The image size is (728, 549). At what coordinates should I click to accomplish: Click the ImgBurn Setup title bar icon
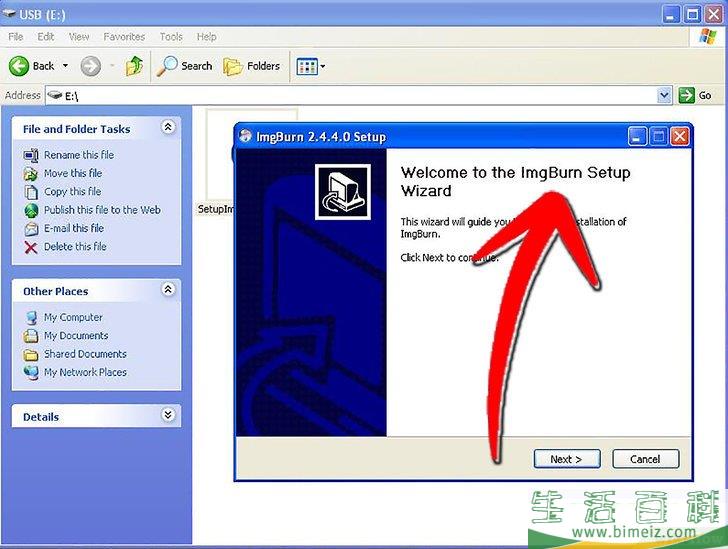[x=245, y=136]
